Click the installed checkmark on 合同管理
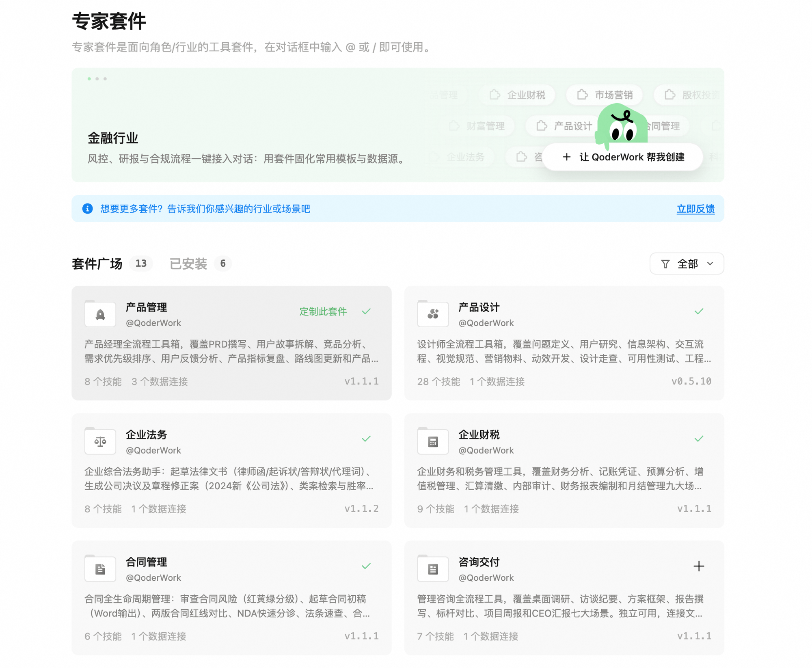 coord(366,566)
